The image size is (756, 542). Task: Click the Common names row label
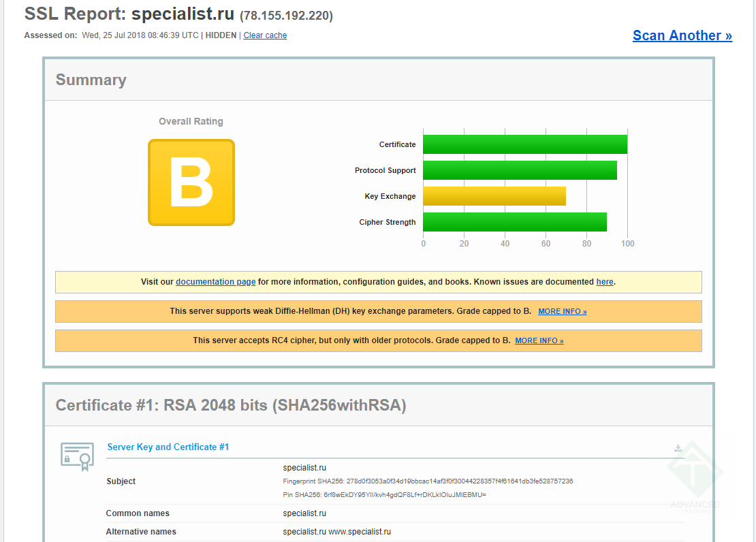138,513
